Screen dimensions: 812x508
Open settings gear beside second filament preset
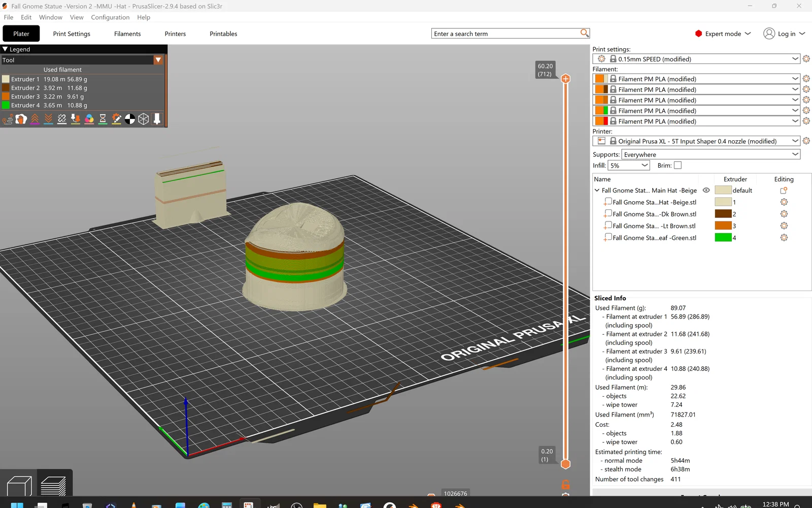coord(806,89)
